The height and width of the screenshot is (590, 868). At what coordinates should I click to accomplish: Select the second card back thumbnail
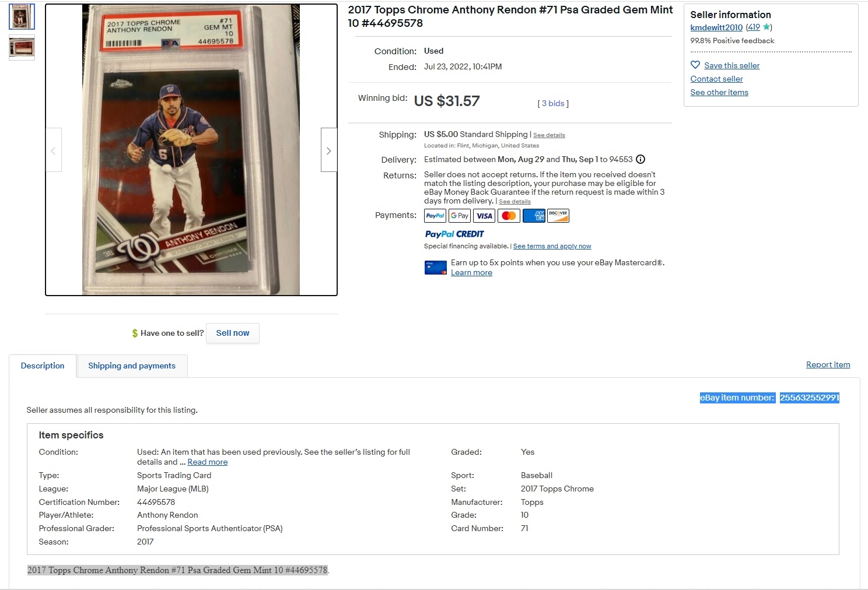[x=22, y=47]
